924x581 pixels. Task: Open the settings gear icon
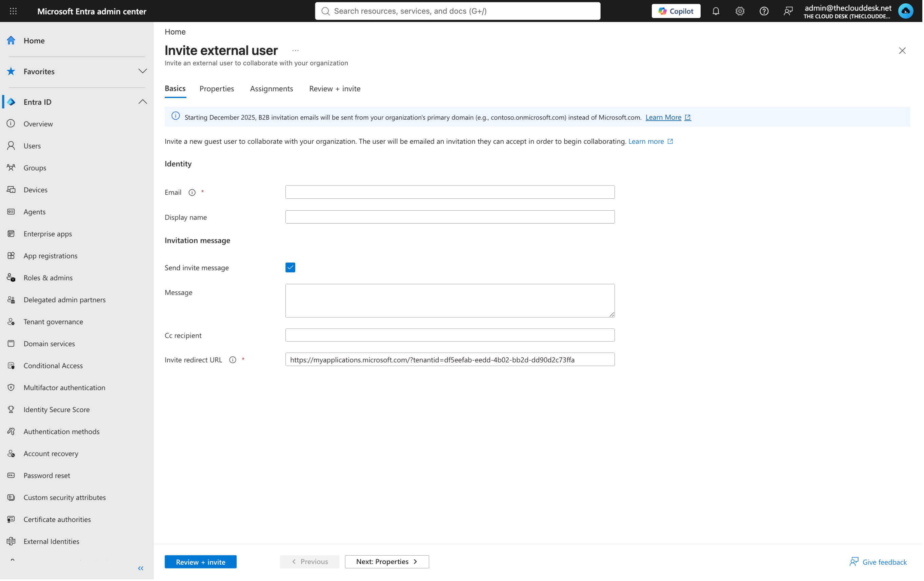coord(740,11)
